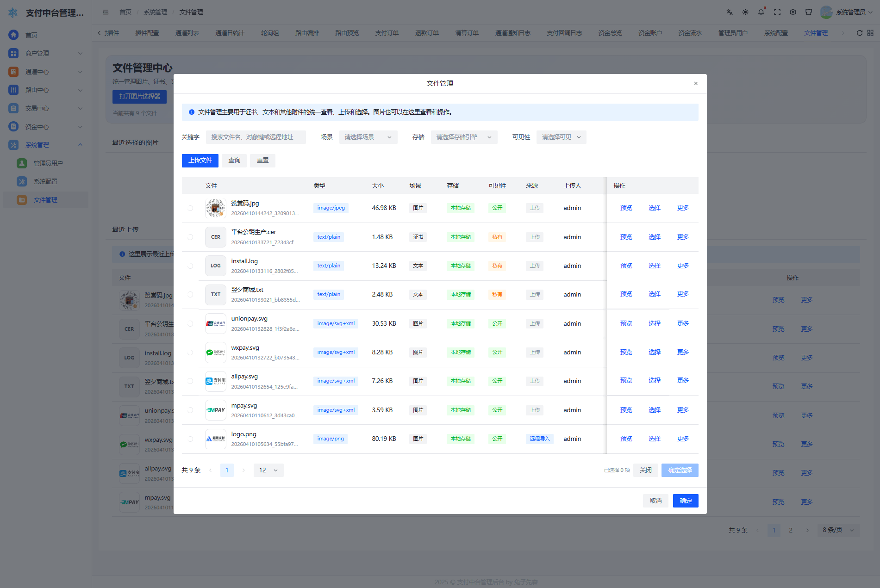Open the 存储 storage engine dropdown
This screenshot has height=588, width=880.
tap(464, 137)
